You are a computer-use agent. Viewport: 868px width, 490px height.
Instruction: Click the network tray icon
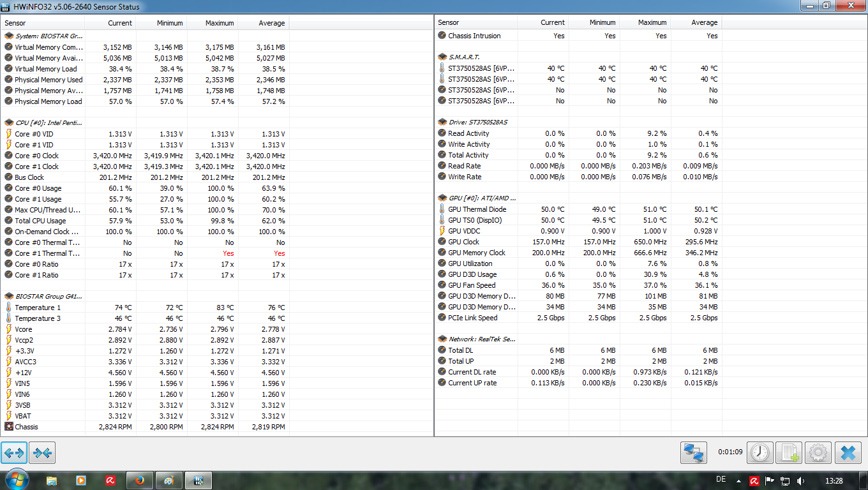(785, 481)
